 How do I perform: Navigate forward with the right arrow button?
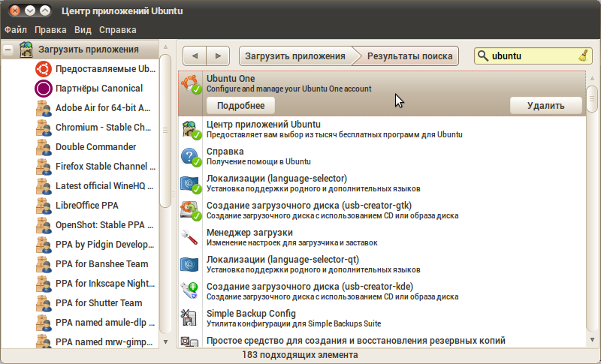coord(218,56)
